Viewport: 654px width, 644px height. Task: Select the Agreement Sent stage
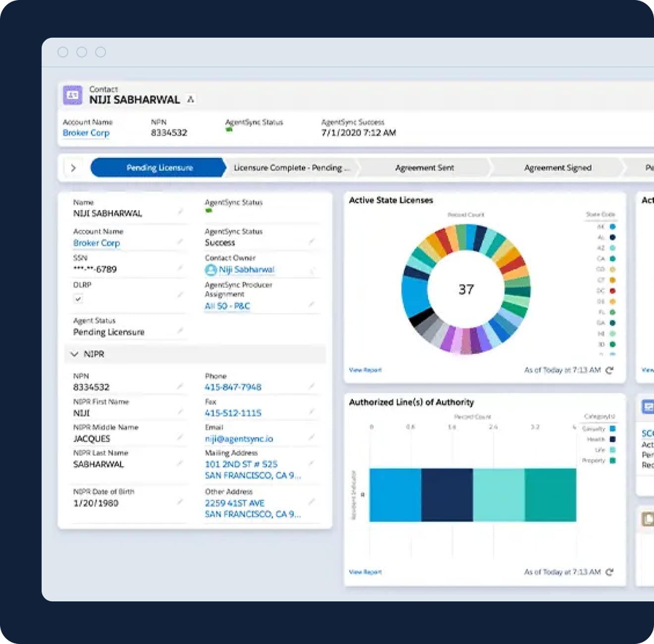tap(425, 168)
